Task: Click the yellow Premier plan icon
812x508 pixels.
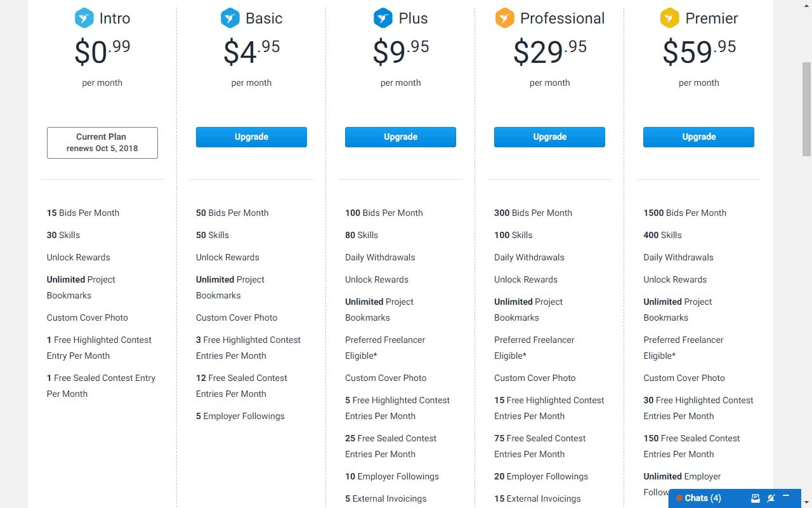Action: coord(670,18)
